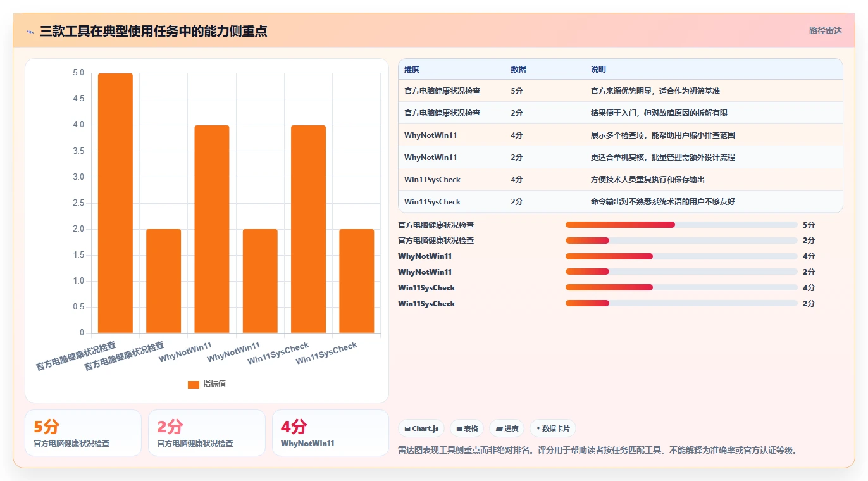Click the 官方电脑健康状况检查 2分 progress bar
Viewport: 868px width, 481px height.
(681, 240)
